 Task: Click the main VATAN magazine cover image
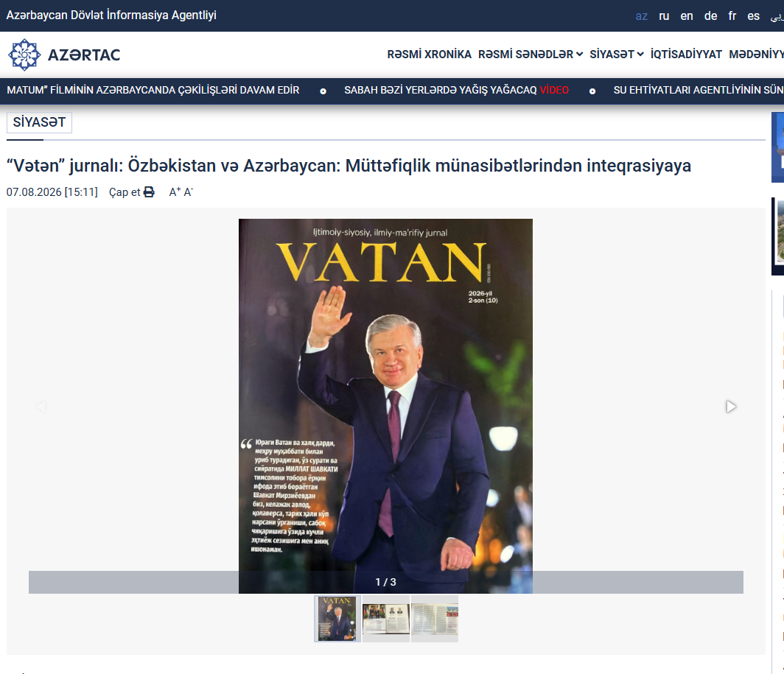point(385,406)
